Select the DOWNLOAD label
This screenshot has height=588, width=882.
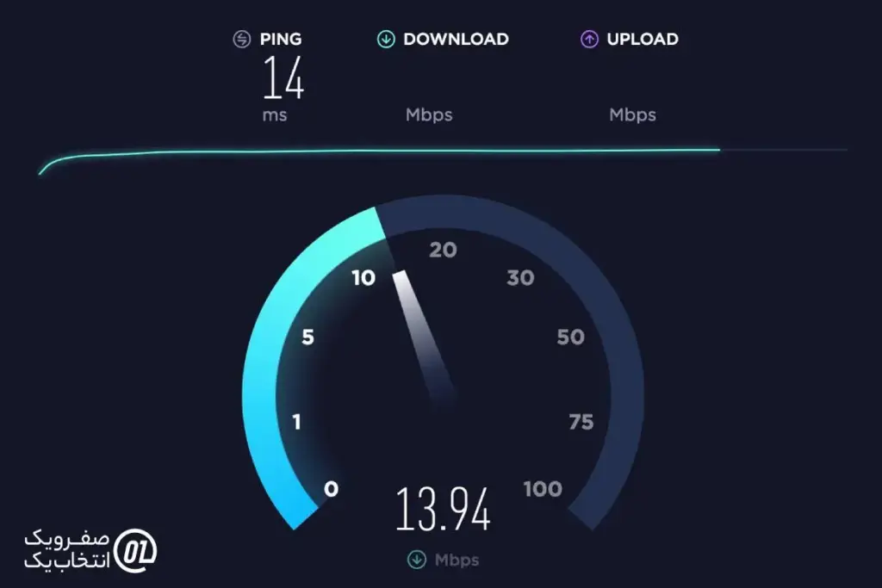click(x=457, y=40)
